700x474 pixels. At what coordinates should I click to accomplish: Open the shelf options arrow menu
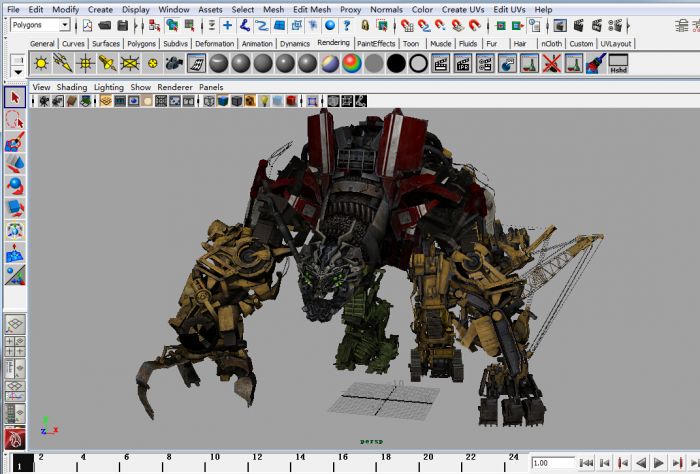click(x=17, y=72)
